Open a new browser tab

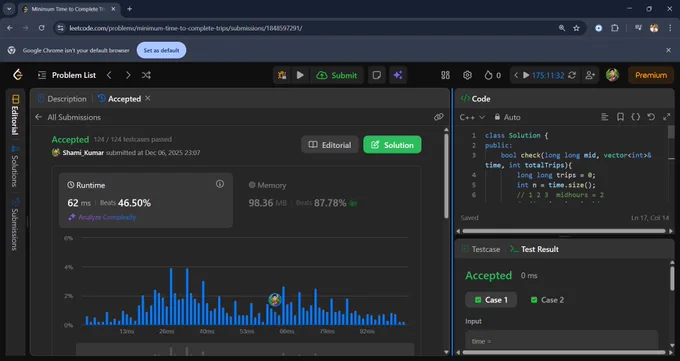click(129, 9)
